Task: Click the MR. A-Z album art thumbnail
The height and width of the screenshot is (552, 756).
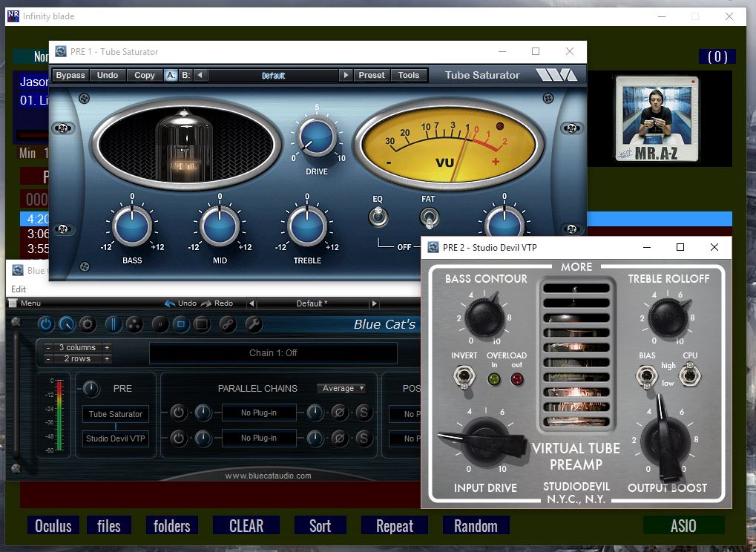Action: point(657,119)
